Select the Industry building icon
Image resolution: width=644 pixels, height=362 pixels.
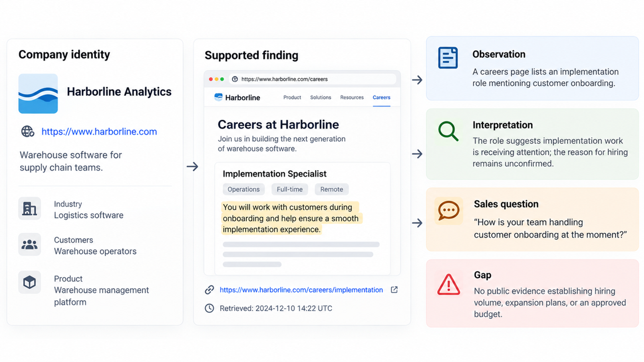click(x=29, y=208)
